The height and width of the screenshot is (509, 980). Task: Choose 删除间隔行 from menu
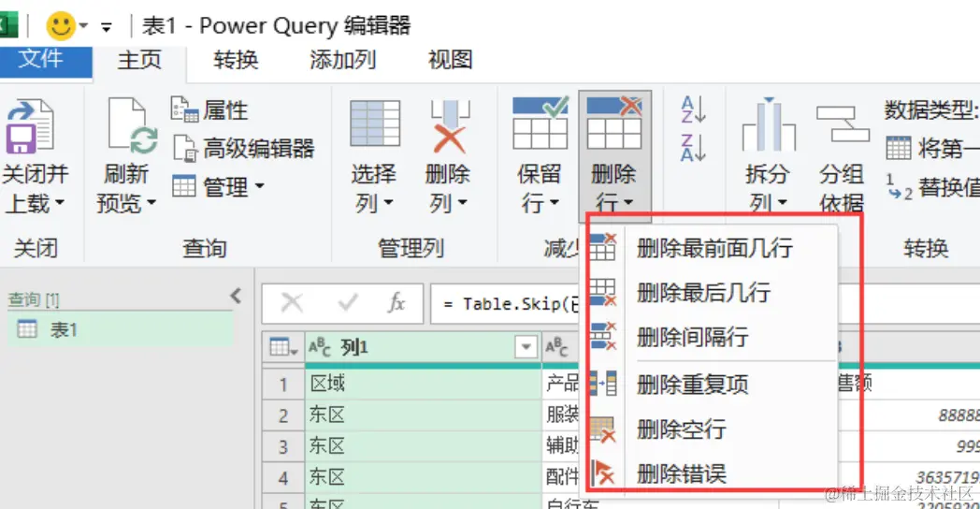coord(712,337)
